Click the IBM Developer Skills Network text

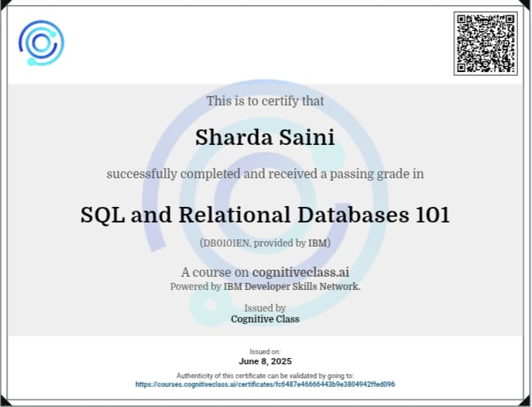click(292, 286)
